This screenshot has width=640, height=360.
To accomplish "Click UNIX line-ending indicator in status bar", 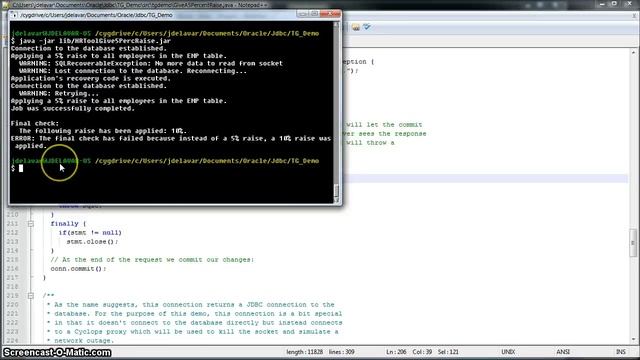I will pyautogui.click(x=508, y=352).
